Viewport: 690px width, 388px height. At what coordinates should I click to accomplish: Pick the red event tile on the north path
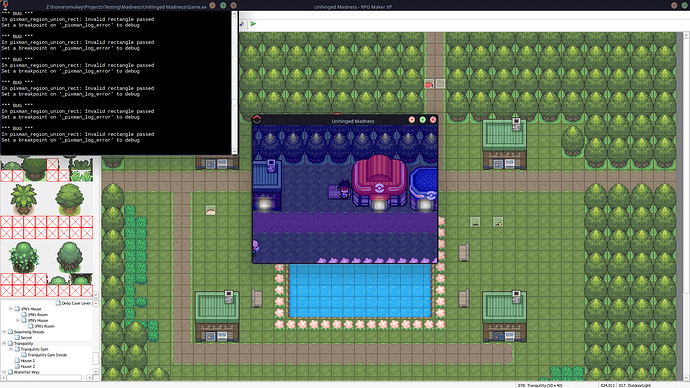tap(429, 84)
